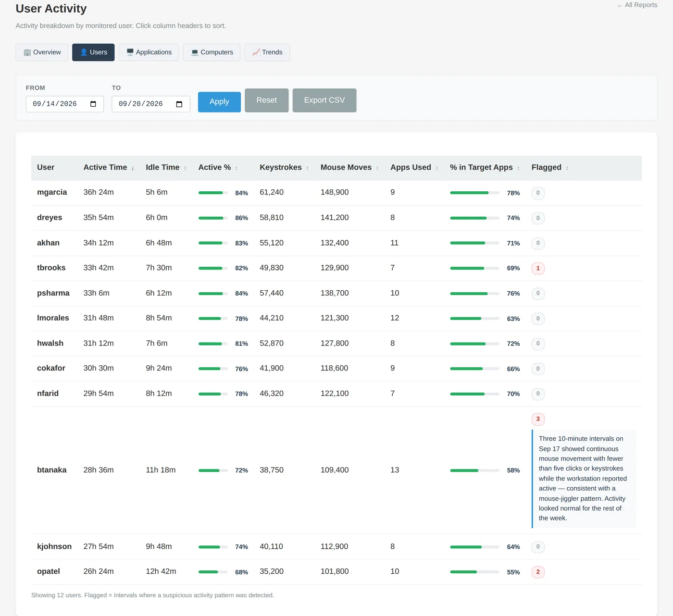The height and width of the screenshot is (616, 673).
Task: Select the user name dreyes
Action: 50,218
